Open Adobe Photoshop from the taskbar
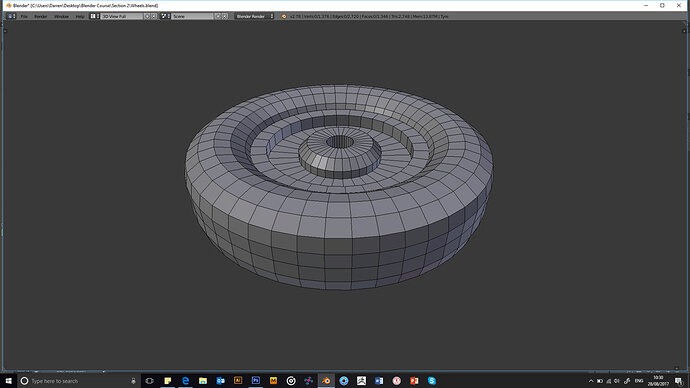 point(256,381)
